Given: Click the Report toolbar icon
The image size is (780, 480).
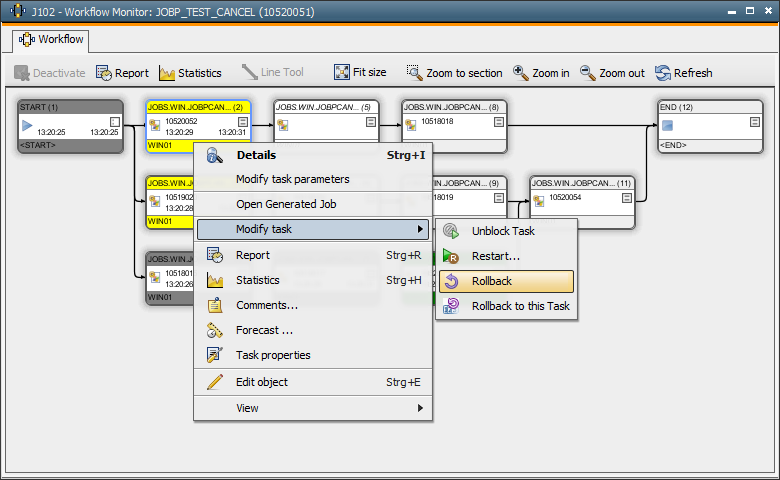Looking at the screenshot, I should tap(105, 73).
